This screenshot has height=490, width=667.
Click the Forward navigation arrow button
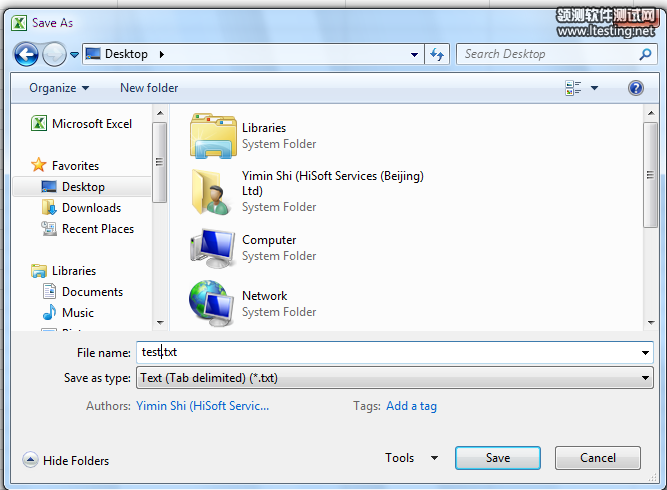54,54
